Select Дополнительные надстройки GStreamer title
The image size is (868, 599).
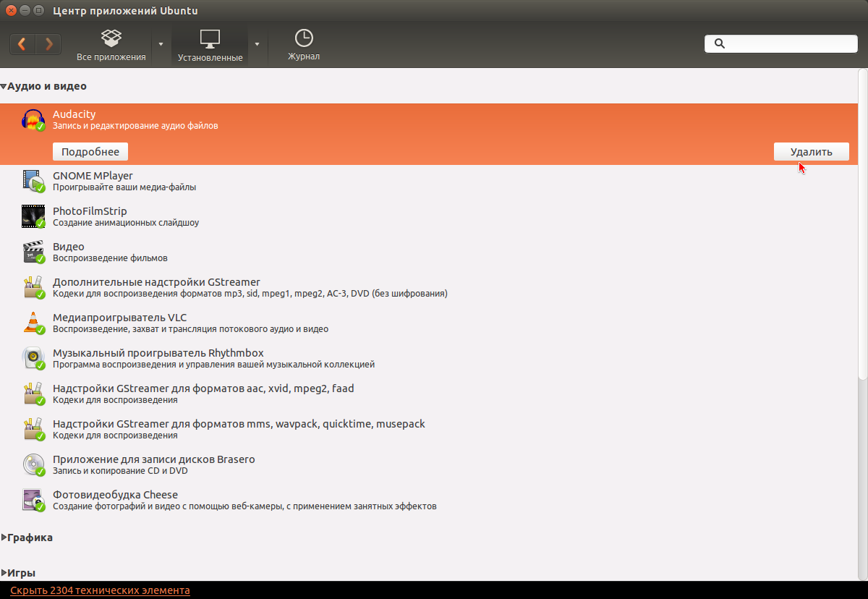point(156,282)
